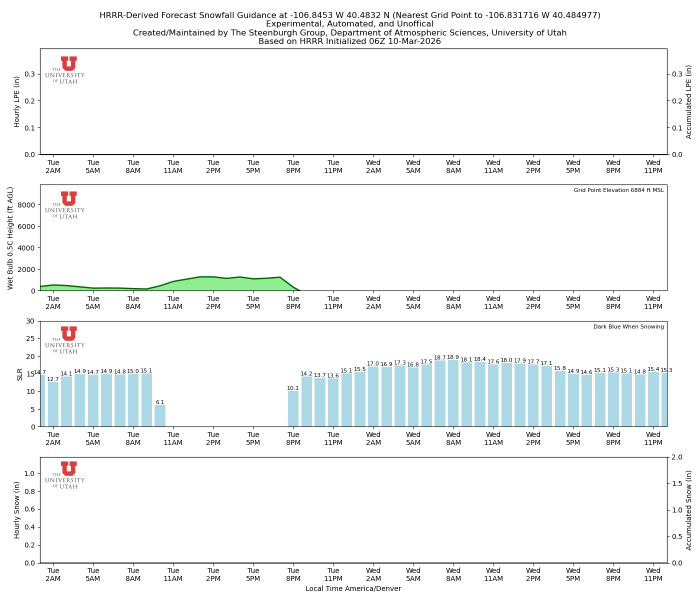Click the SLR bar labeled 10.1
The height and width of the screenshot is (600, 700).
click(x=293, y=409)
